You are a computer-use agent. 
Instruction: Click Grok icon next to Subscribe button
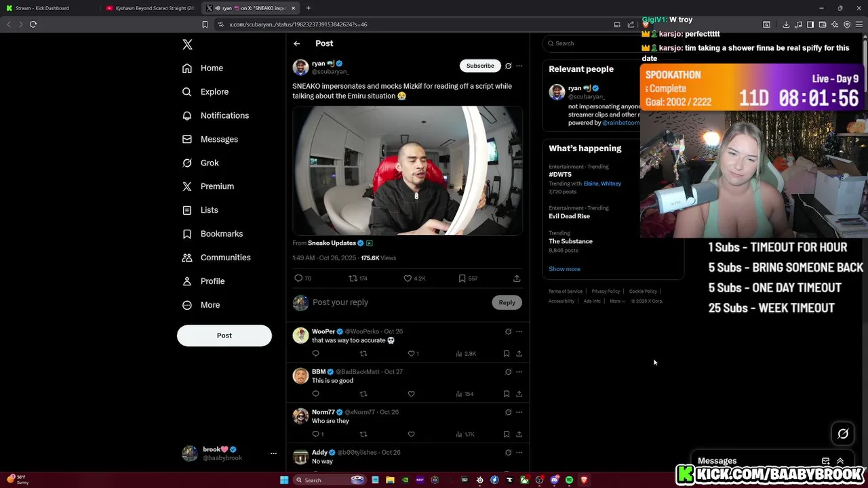pos(508,66)
